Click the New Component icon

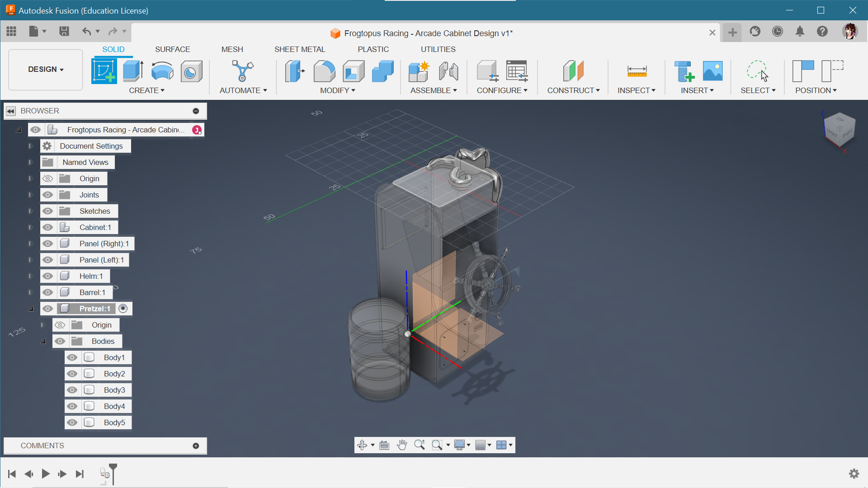(x=419, y=71)
